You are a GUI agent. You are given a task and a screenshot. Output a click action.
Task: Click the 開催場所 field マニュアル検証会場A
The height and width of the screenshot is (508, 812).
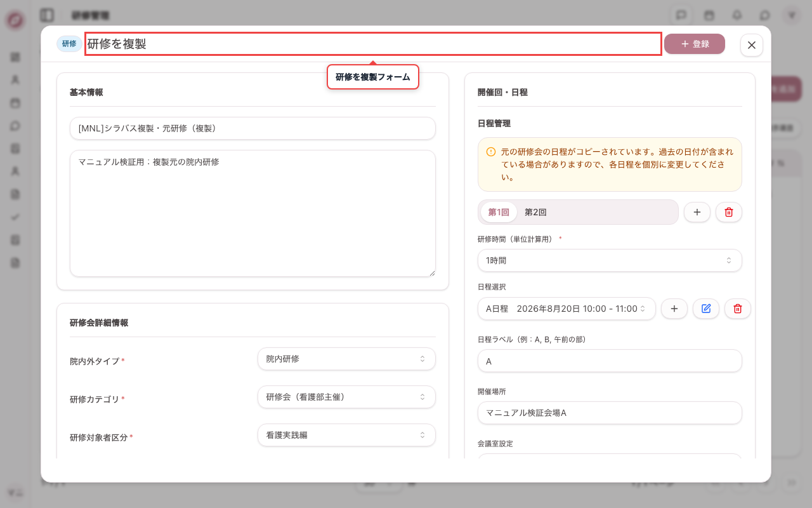610,413
